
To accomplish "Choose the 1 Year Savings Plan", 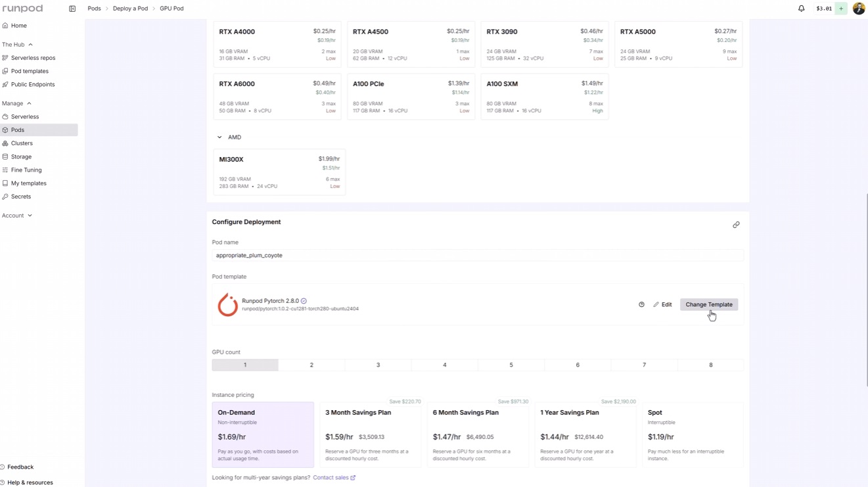I will [x=585, y=435].
